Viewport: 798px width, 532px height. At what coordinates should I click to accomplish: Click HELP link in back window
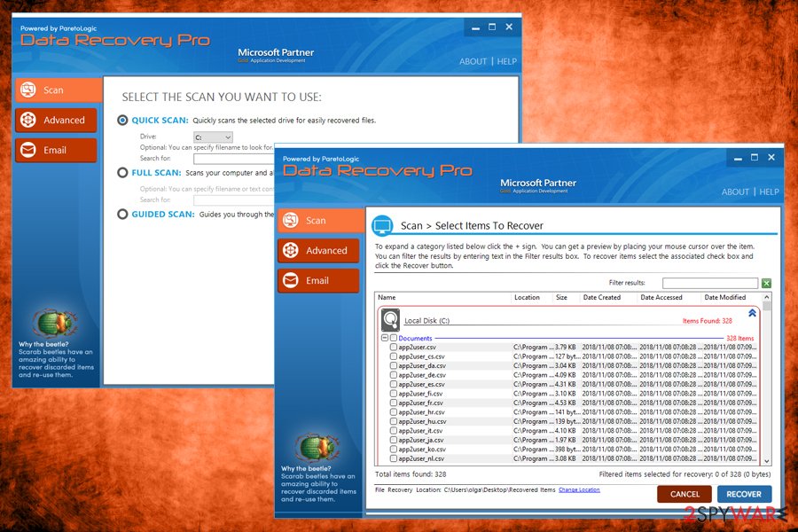(507, 61)
